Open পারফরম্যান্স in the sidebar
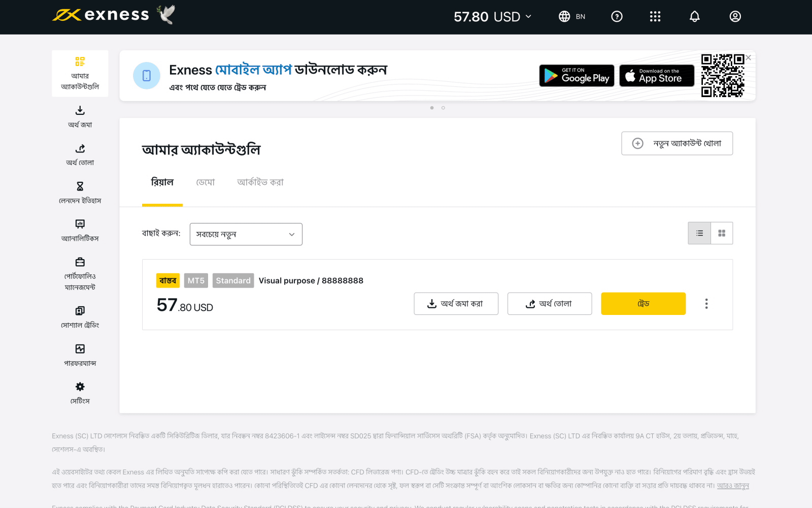Screen dimensions: 812x508 point(80,356)
